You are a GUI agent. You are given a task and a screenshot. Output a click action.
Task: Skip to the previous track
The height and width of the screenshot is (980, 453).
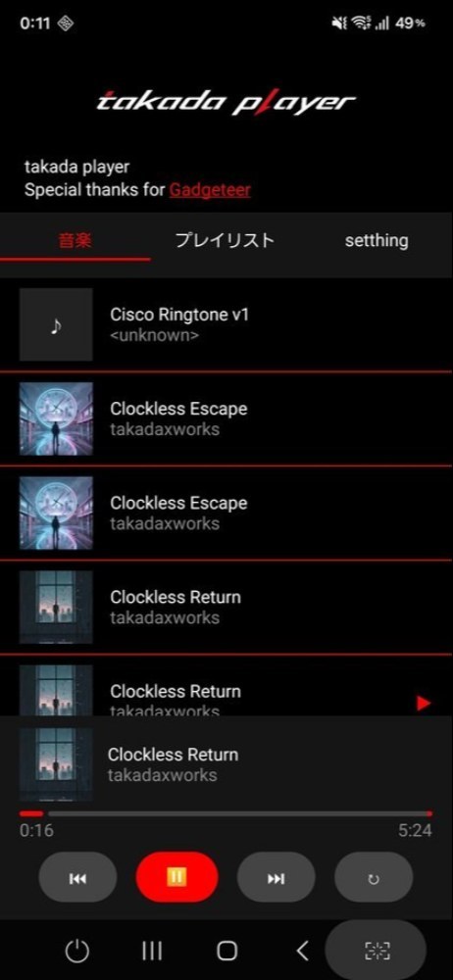77,877
